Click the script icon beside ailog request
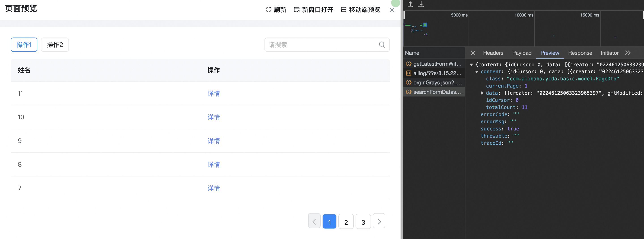The height and width of the screenshot is (239, 644). pos(409,73)
